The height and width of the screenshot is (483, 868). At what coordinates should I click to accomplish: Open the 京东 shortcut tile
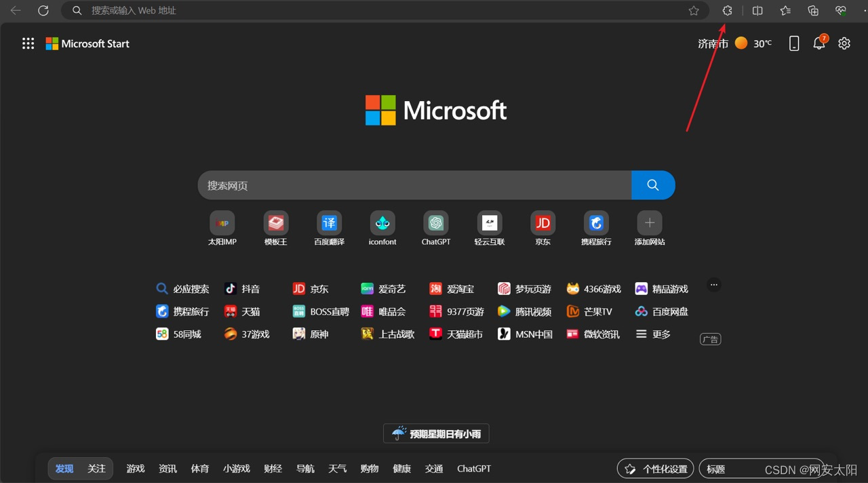542,229
